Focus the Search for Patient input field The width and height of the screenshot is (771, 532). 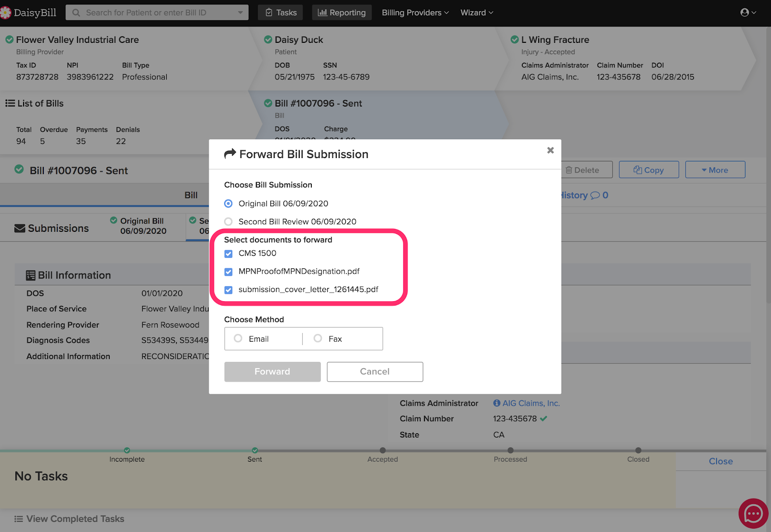(157, 13)
